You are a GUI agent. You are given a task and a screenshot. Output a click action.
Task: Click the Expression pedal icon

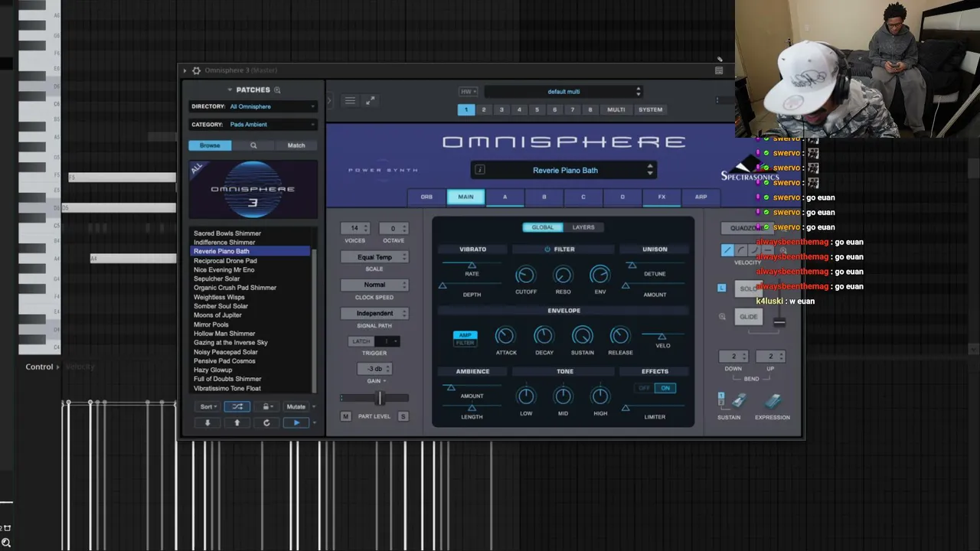773,401
